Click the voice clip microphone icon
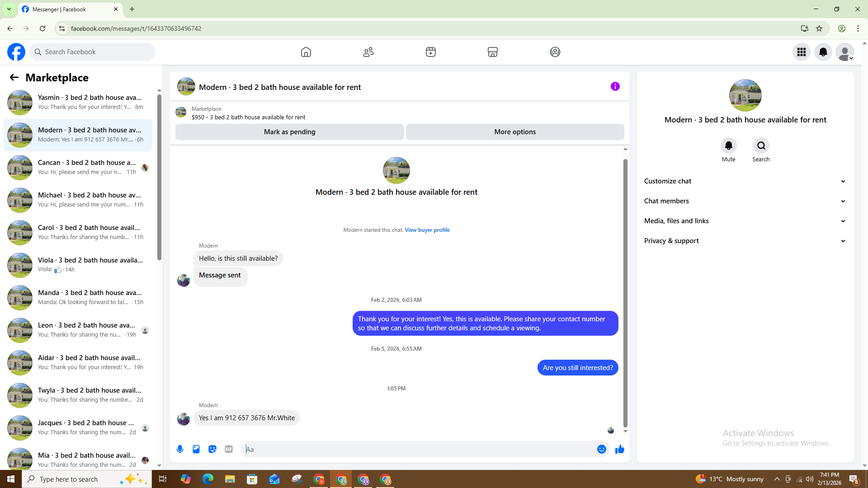 click(180, 449)
